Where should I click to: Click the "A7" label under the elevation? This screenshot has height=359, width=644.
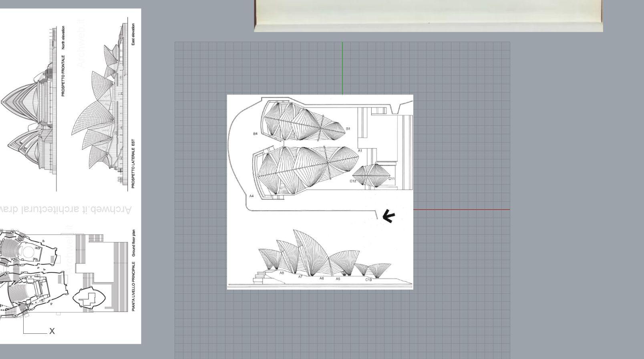pos(300,276)
